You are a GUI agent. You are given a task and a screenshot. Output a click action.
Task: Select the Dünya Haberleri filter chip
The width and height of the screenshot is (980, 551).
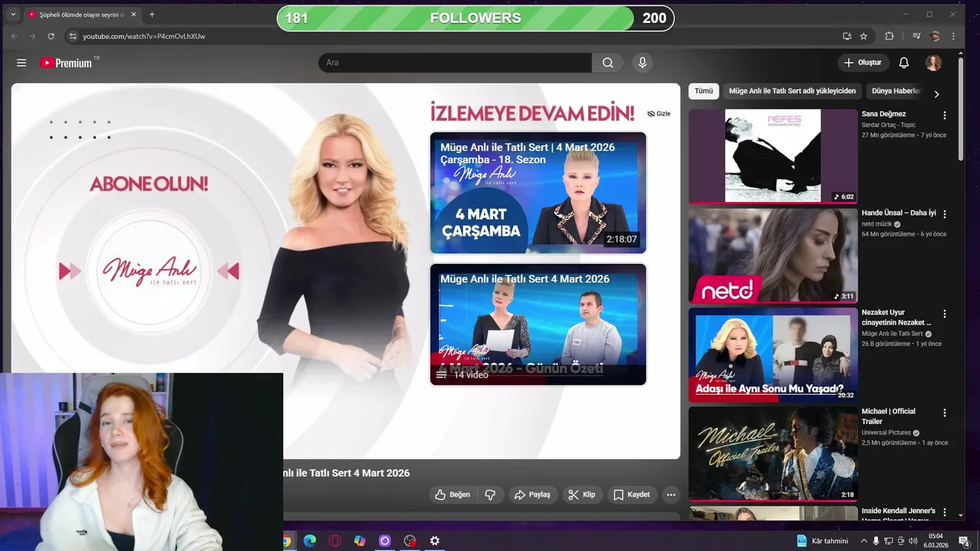click(x=895, y=91)
